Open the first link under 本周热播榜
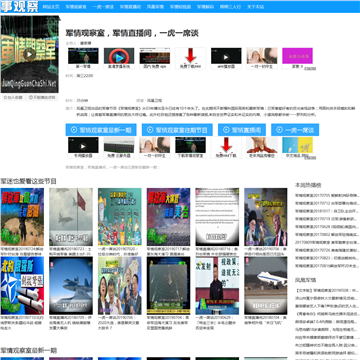This screenshot has width=360, height=360. pyautogui.click(x=327, y=196)
